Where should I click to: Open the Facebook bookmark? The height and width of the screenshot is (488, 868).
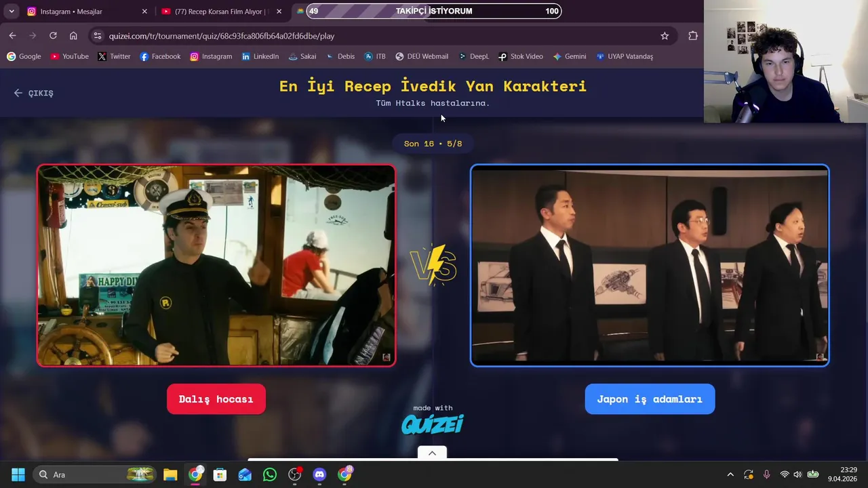click(x=160, y=56)
